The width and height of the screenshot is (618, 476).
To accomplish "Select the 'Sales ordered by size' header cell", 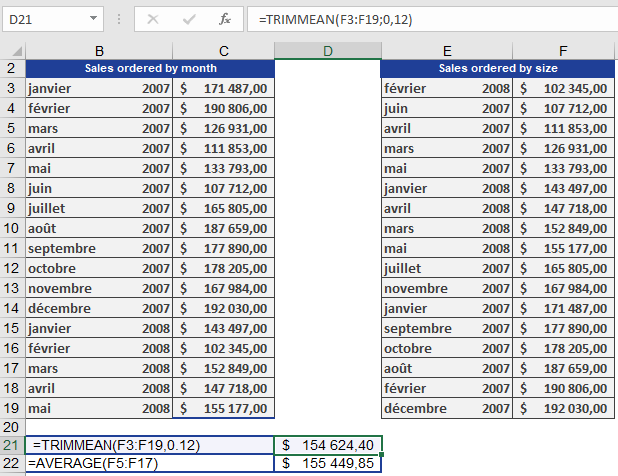I will tap(498, 69).
